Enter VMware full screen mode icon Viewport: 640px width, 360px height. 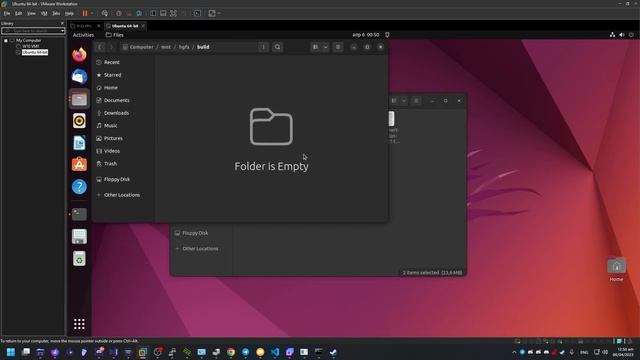tap(173, 13)
